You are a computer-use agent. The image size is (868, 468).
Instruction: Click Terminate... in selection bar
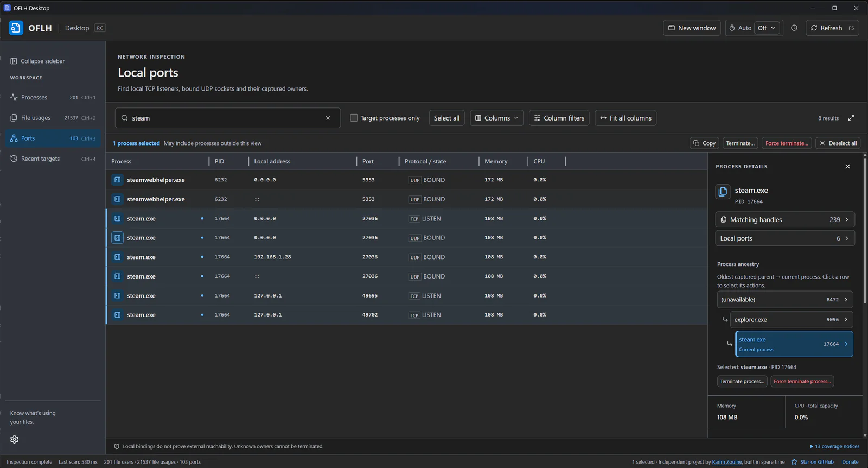coord(740,143)
